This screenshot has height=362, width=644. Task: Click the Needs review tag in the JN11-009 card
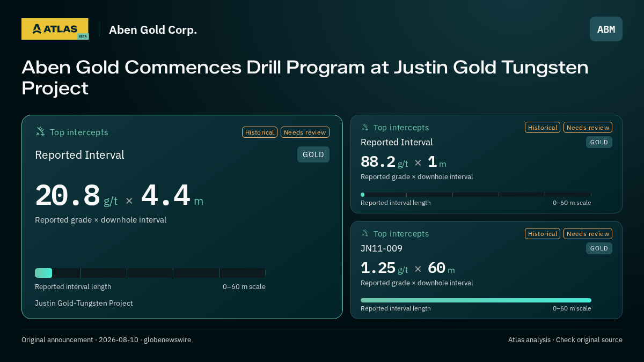coord(588,234)
